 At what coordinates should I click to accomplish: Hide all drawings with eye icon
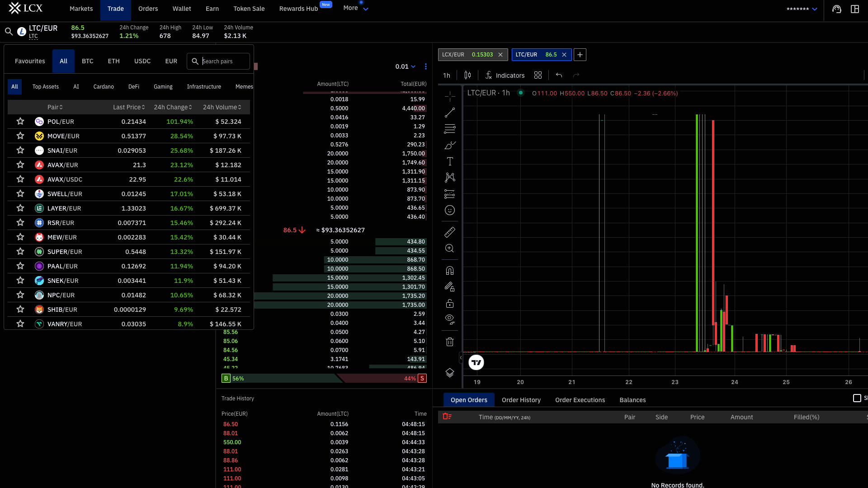pos(450,319)
